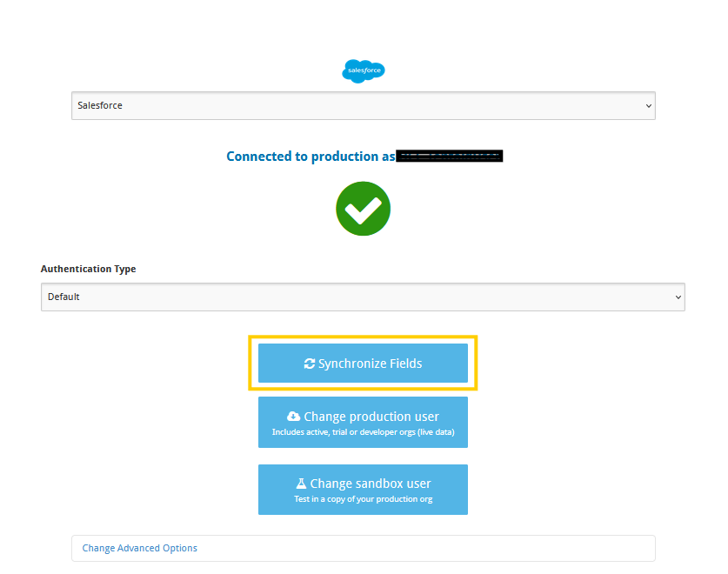
Task: Open the Salesforce connector dropdown
Action: click(x=363, y=105)
